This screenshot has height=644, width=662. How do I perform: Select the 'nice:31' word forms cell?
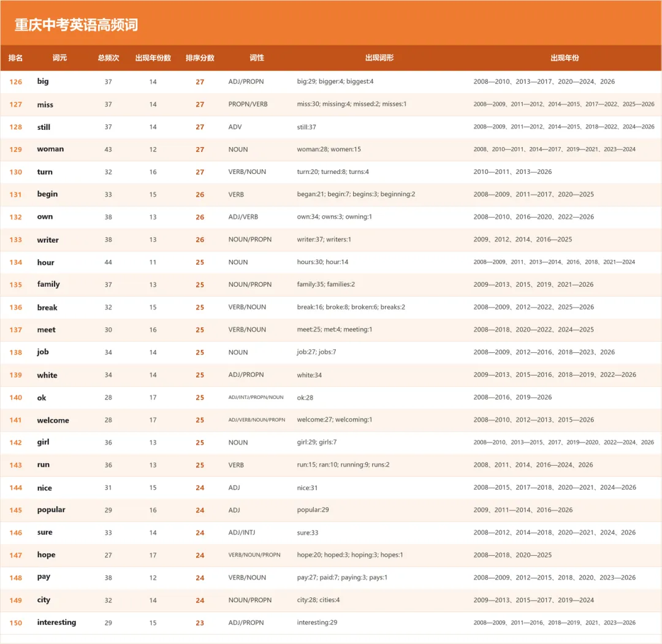[x=307, y=488]
